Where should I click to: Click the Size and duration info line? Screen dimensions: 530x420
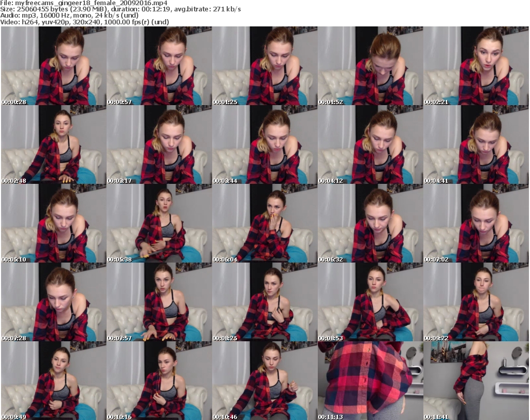[121, 9]
